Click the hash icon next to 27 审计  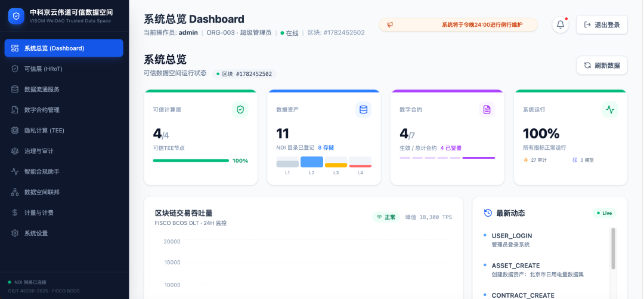tap(525, 160)
